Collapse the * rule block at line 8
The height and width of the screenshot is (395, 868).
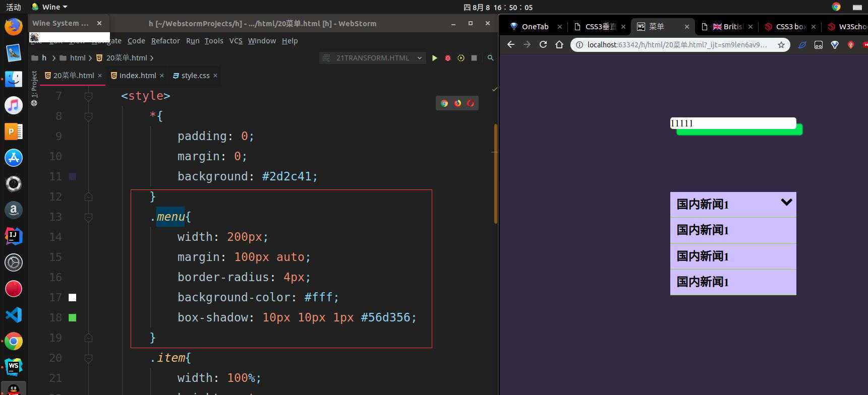coord(88,116)
